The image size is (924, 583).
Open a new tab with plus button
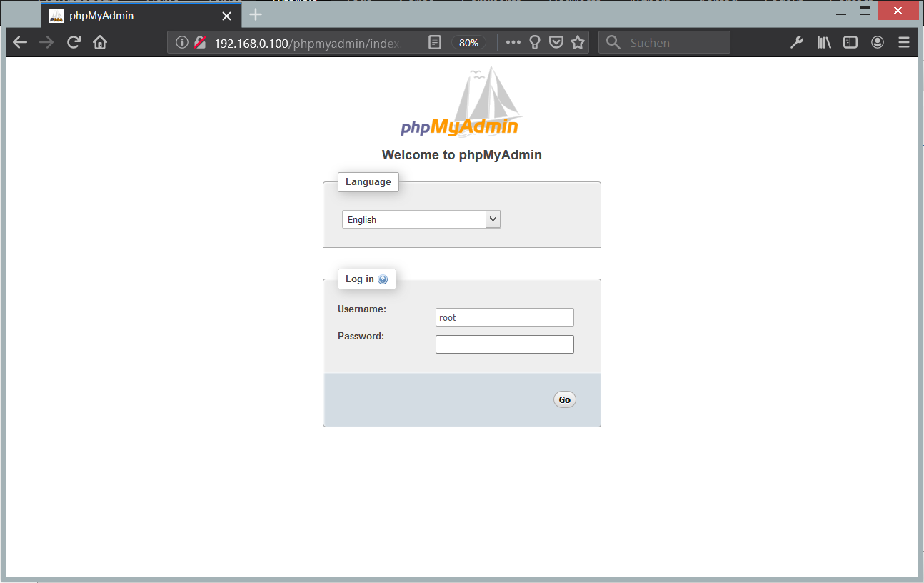[256, 15]
